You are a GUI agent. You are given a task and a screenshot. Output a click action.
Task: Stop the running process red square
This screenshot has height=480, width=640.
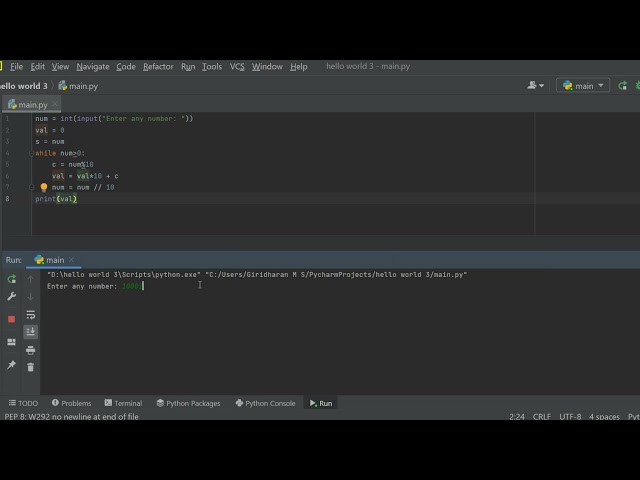pyautogui.click(x=11, y=319)
